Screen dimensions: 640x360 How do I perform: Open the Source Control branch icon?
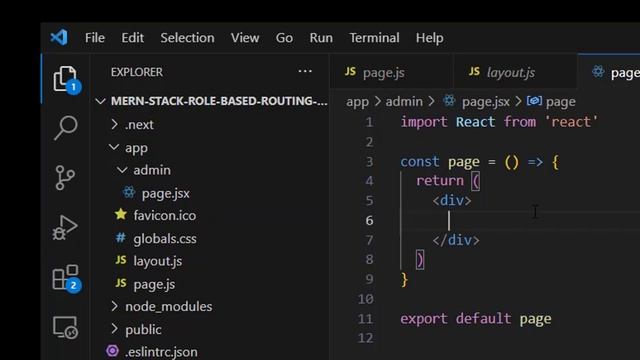[x=65, y=178]
